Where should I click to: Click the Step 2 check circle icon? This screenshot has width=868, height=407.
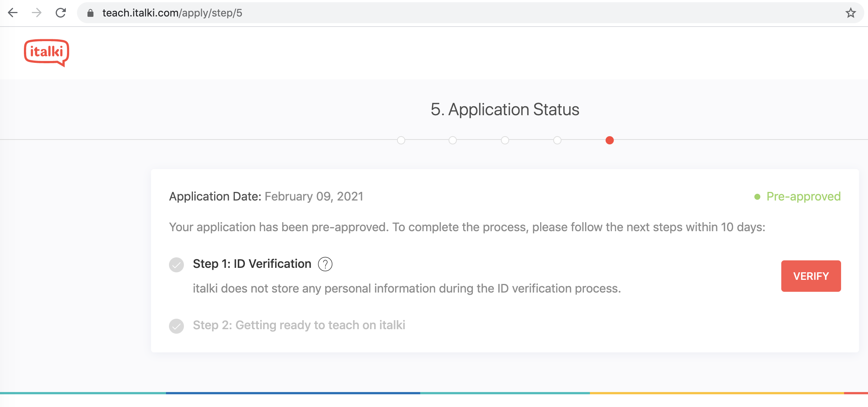point(176,326)
